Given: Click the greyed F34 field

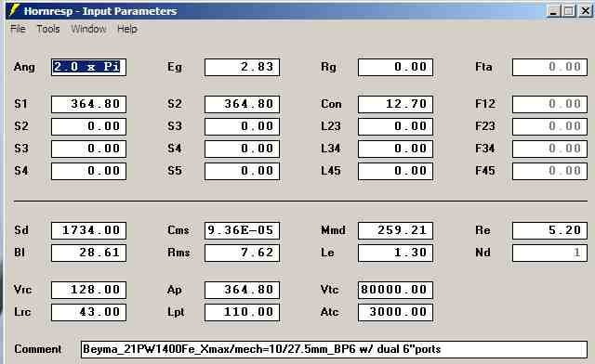Looking at the screenshot, I should coord(549,149).
